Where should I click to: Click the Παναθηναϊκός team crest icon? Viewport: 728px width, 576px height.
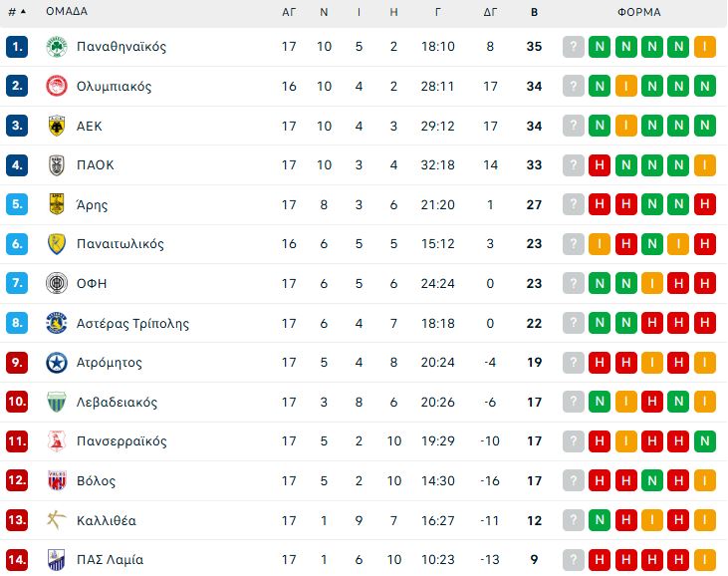(57, 47)
